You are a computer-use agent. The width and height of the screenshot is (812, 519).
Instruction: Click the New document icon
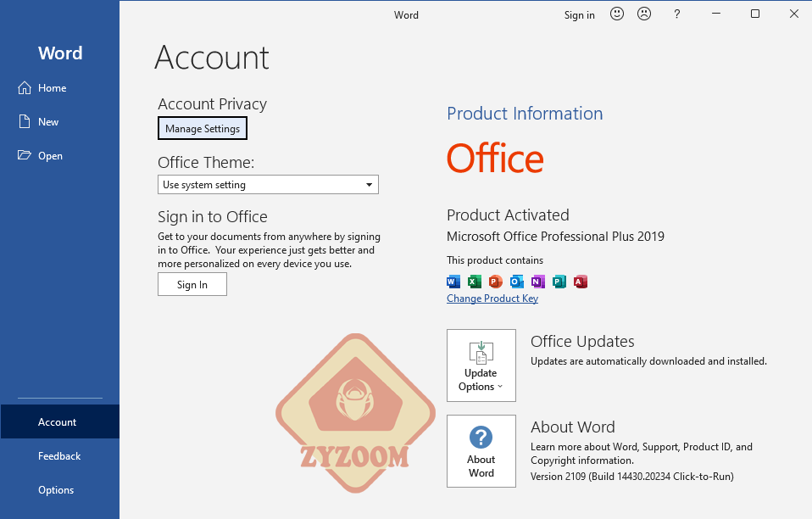click(25, 122)
